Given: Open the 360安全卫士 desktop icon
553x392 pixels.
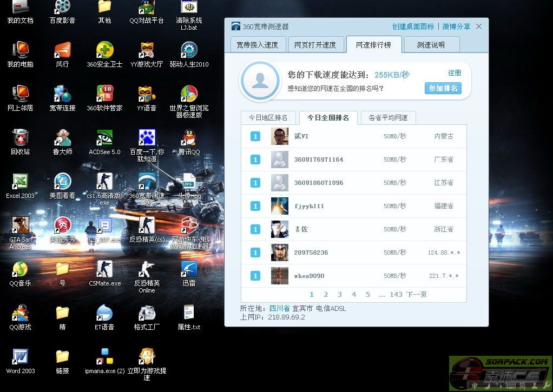Looking at the screenshot, I should pyautogui.click(x=104, y=51).
